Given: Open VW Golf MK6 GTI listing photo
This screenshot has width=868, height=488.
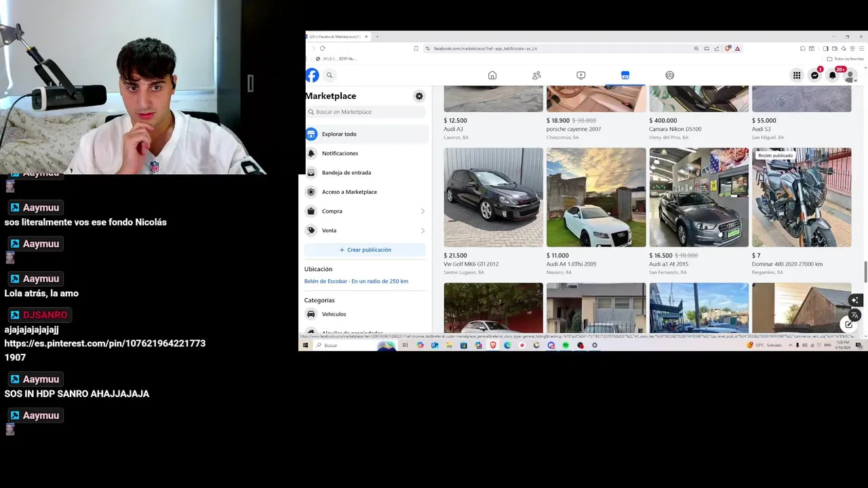Looking at the screenshot, I should click(x=494, y=197).
